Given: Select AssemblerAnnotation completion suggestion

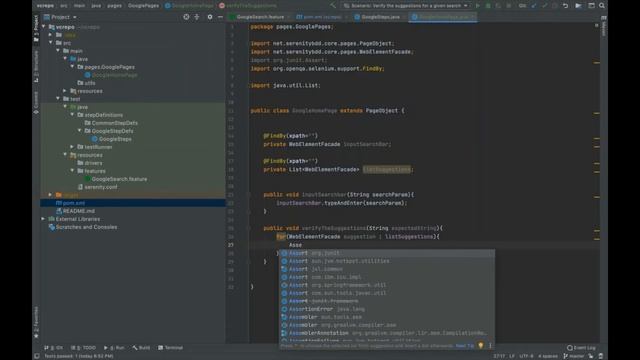Looking at the screenshot, I should click(387, 333).
